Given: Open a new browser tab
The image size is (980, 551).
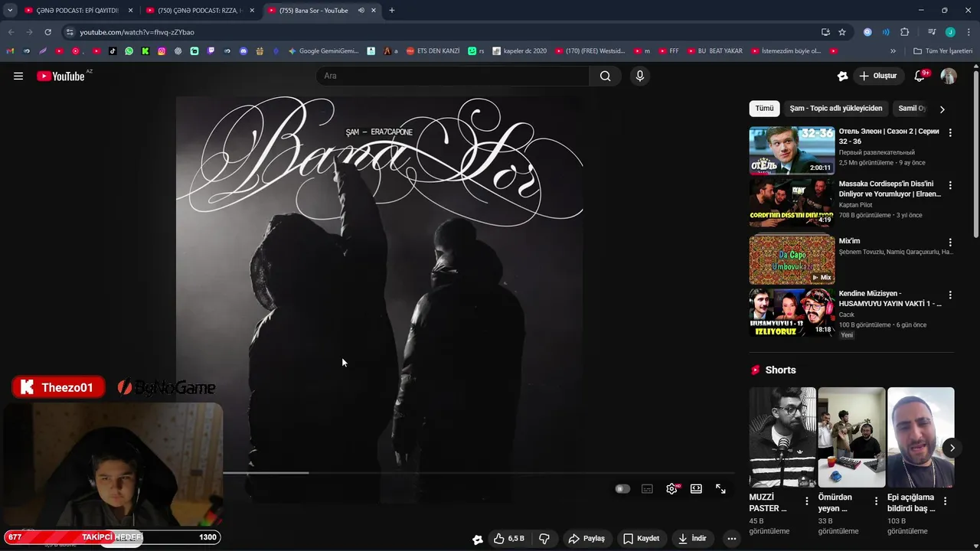Looking at the screenshot, I should (x=392, y=11).
